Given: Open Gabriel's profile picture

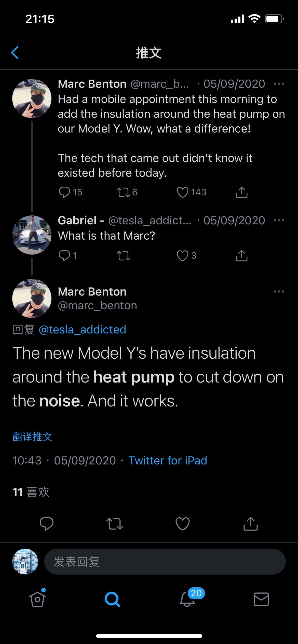Looking at the screenshot, I should (x=32, y=235).
